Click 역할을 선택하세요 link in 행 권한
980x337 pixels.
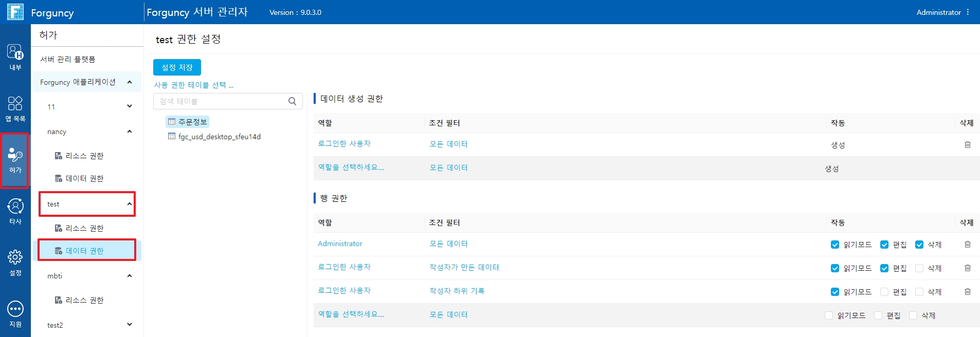point(351,314)
